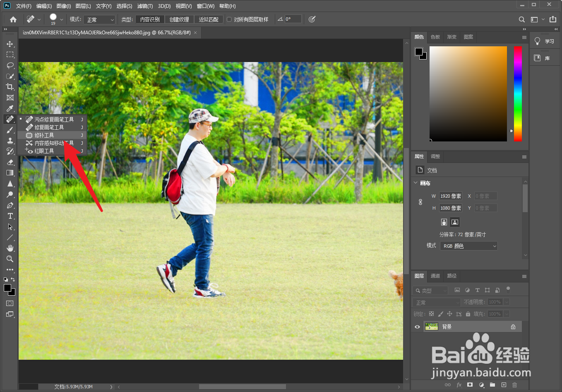
Task: Open the 滤镜(T) menu
Action: tap(145, 6)
